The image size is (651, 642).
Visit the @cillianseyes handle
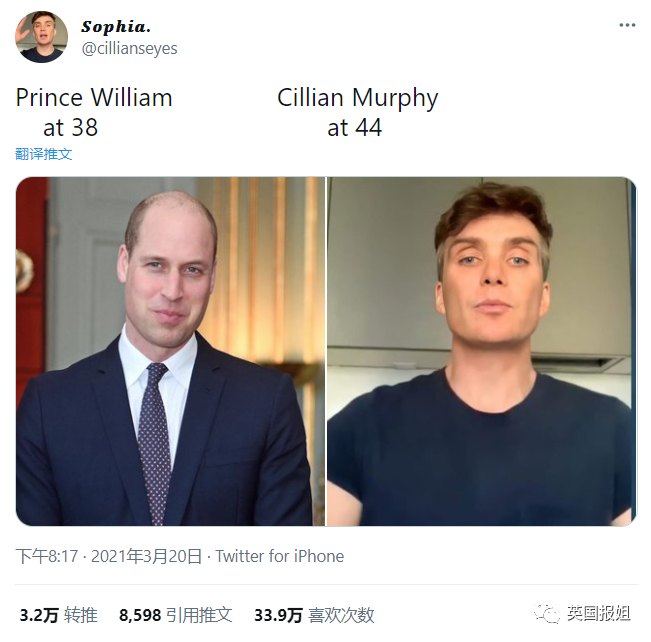[130, 49]
